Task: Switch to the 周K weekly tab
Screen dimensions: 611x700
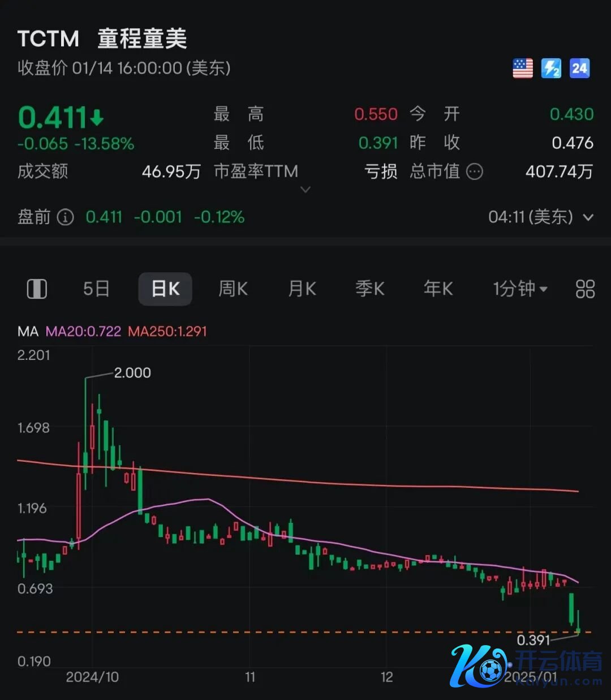Action: click(233, 289)
